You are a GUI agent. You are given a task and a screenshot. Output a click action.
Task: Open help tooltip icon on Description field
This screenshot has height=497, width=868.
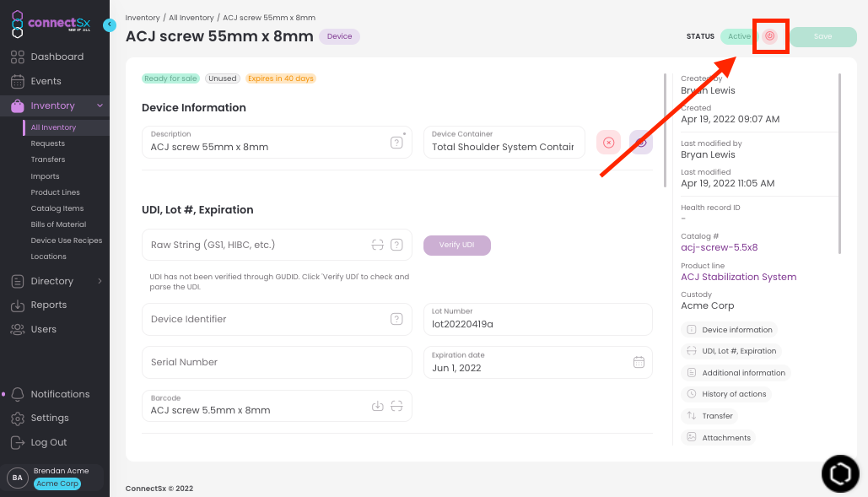[396, 143]
